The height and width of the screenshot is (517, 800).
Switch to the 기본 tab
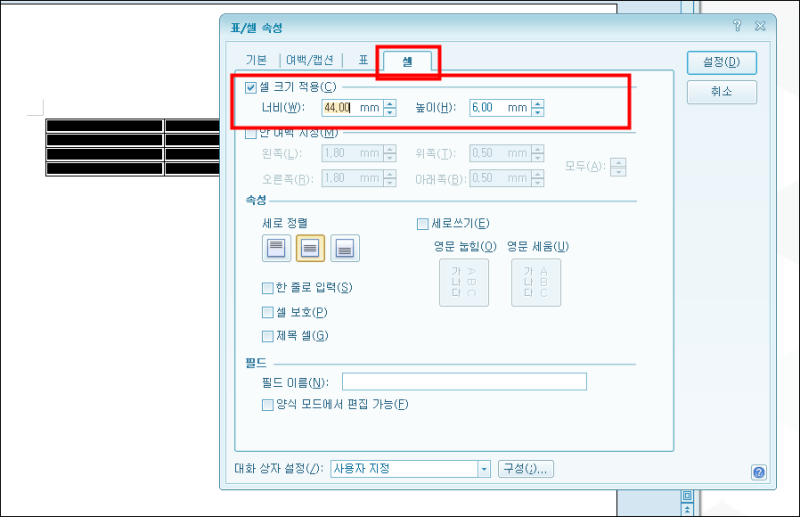256,60
